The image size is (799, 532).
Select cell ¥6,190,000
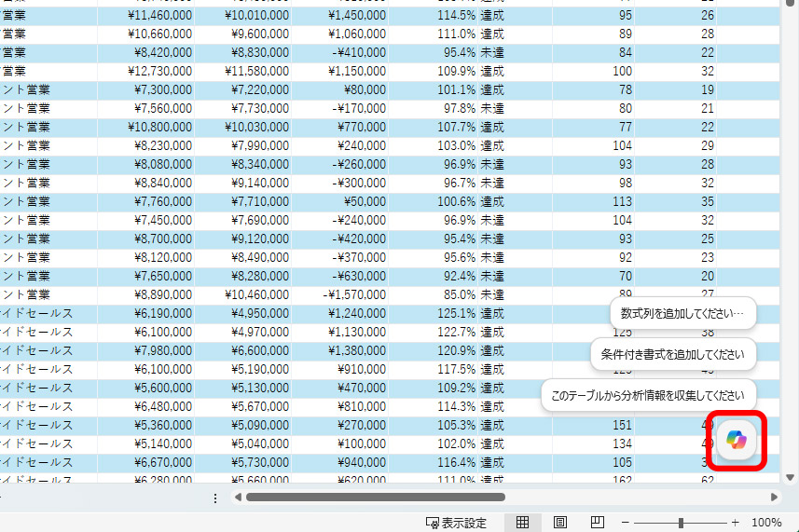click(146, 314)
